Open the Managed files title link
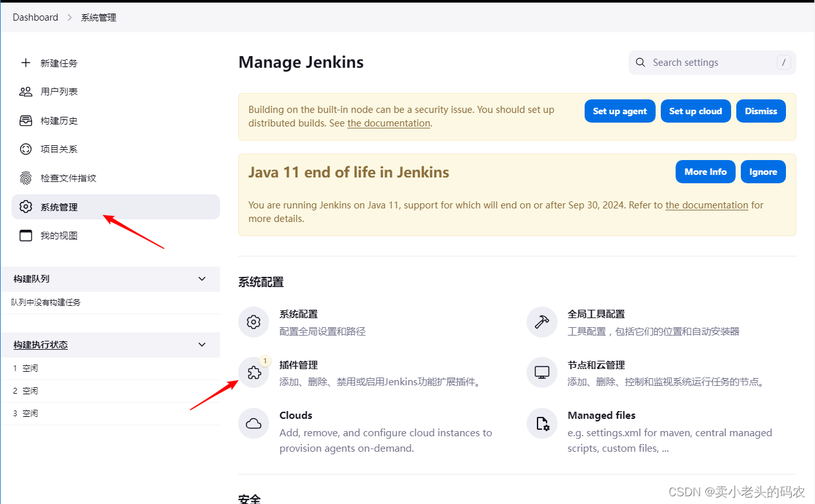Viewport: 815px width, 504px height. click(x=601, y=416)
